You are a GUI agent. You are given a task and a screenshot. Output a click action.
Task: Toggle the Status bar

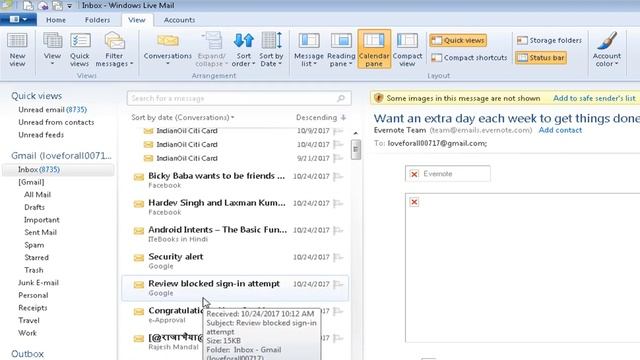click(x=541, y=58)
